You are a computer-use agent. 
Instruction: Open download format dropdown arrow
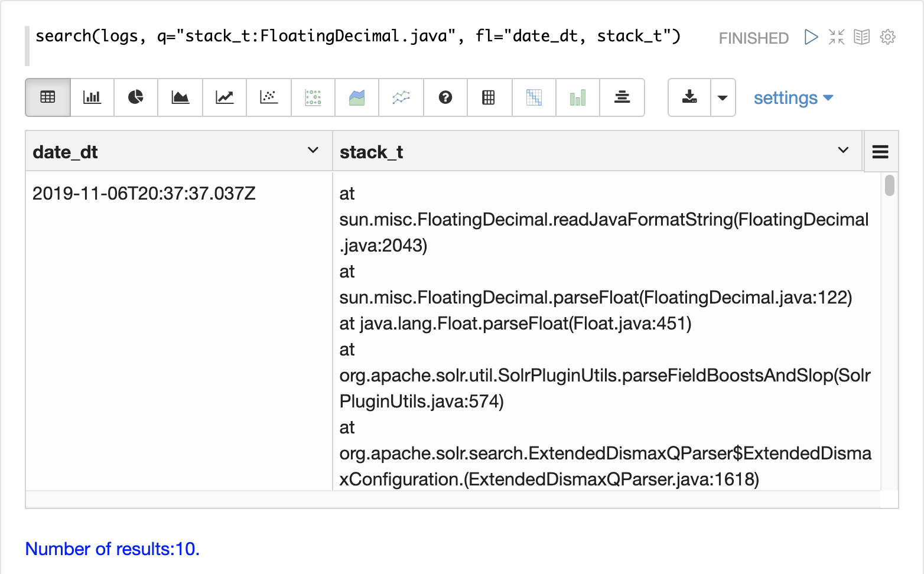coord(723,97)
